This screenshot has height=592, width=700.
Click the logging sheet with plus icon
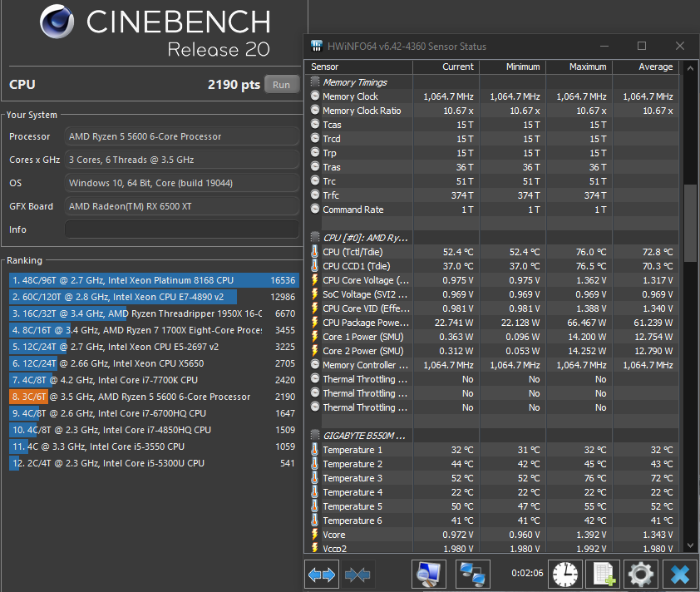(603, 575)
